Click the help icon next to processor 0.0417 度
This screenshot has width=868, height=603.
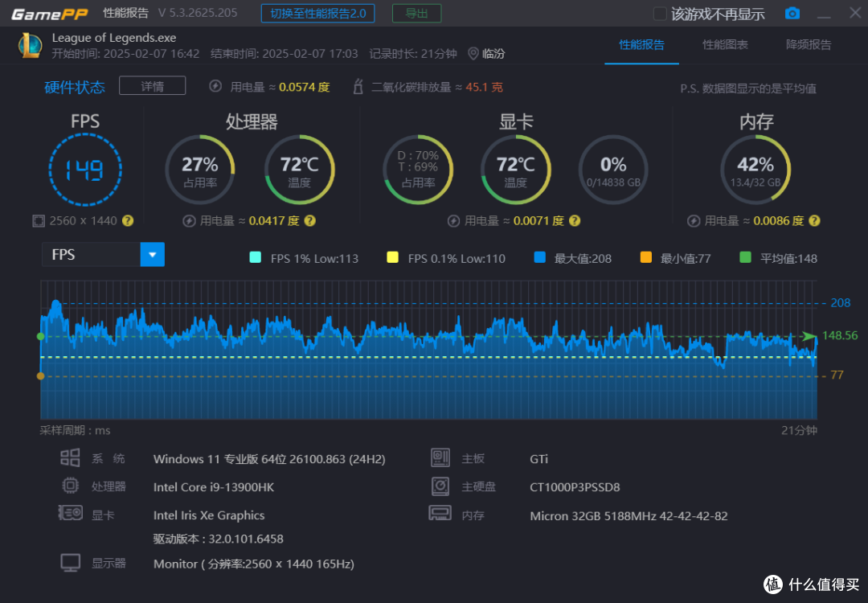pos(310,221)
